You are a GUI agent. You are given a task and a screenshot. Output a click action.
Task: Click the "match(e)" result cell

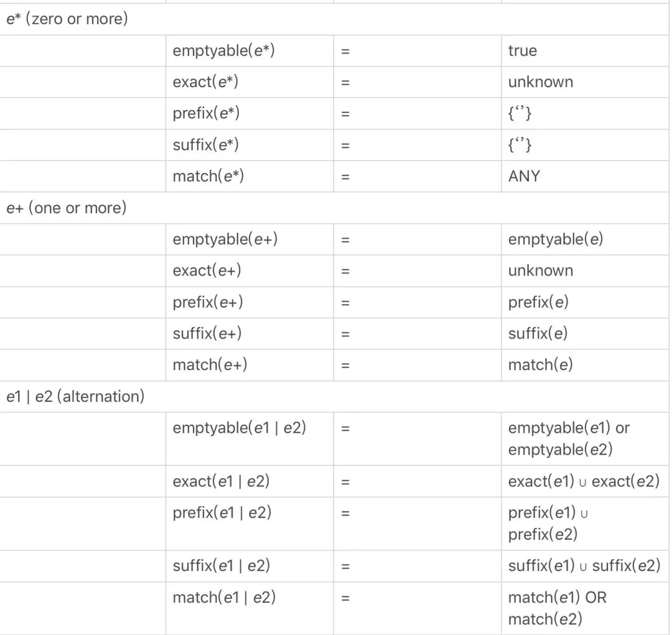(540, 365)
